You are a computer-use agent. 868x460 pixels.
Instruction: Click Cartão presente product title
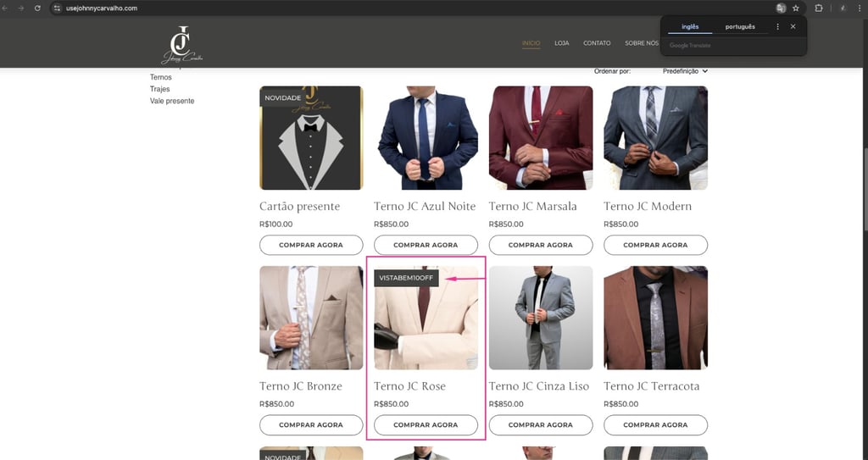(299, 206)
